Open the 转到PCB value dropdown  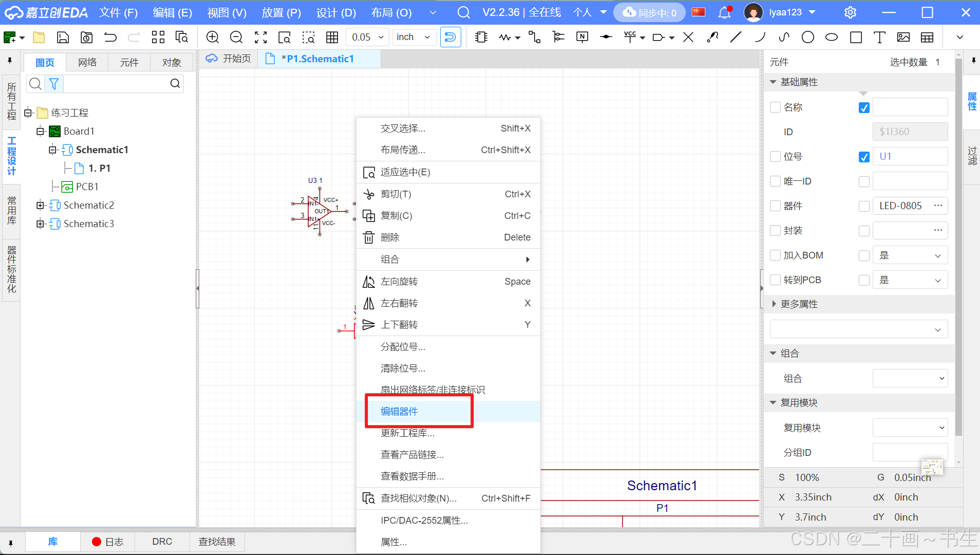(x=910, y=280)
